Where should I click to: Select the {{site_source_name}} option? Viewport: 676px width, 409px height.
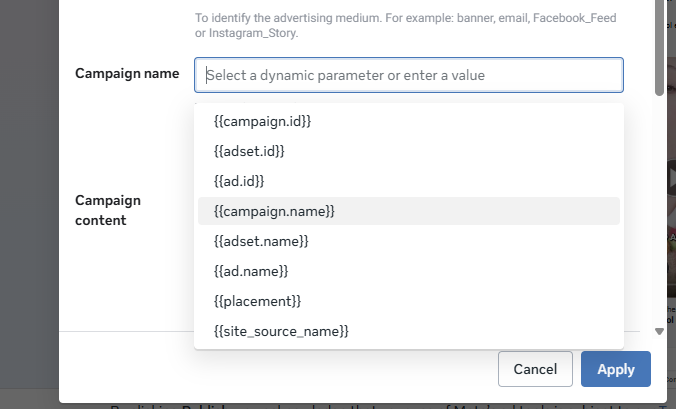point(281,330)
